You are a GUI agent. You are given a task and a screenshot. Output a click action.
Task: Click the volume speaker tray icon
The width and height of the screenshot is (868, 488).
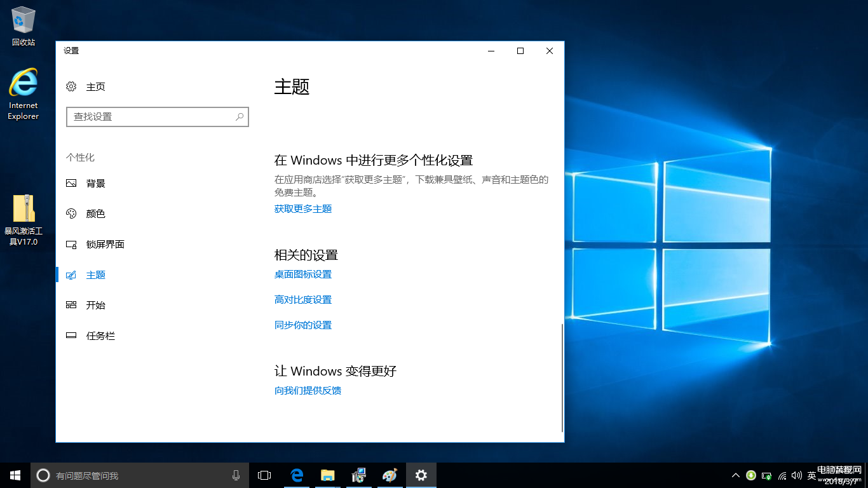coord(797,475)
